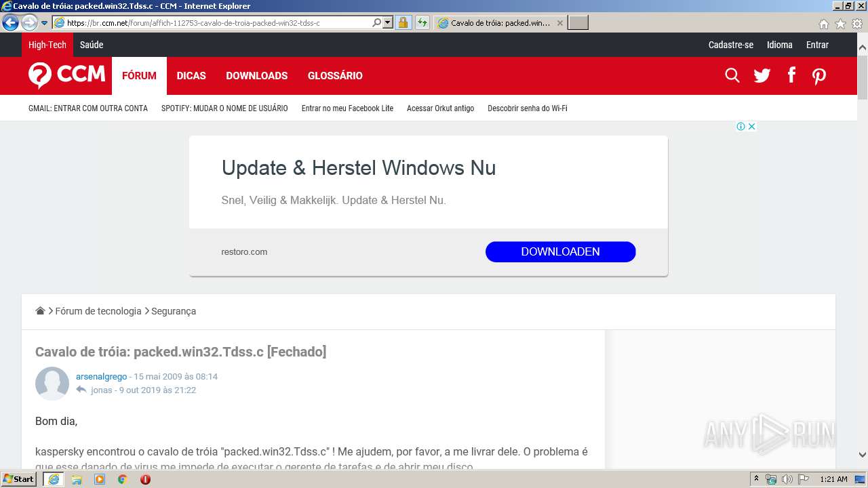
Task: Show hidden system tray icons
Action: [x=757, y=479]
